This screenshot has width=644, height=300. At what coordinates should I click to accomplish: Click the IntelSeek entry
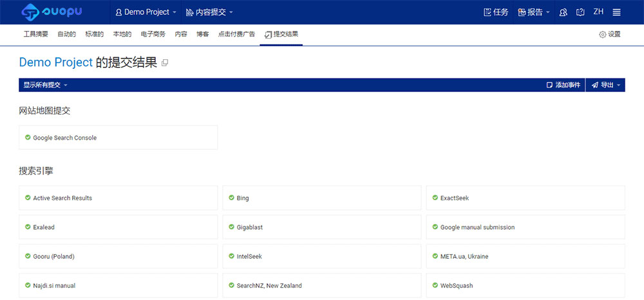point(322,256)
